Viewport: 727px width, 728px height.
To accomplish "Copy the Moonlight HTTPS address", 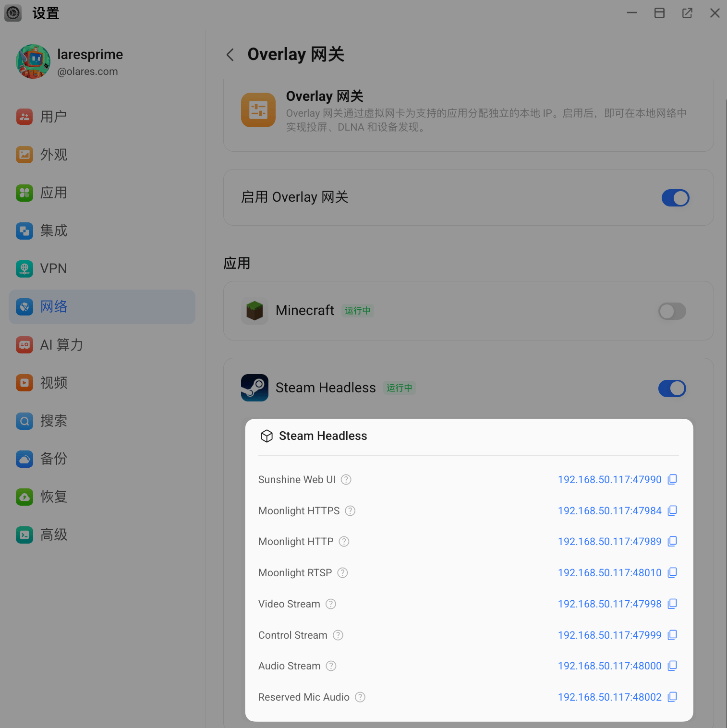I will click(672, 510).
